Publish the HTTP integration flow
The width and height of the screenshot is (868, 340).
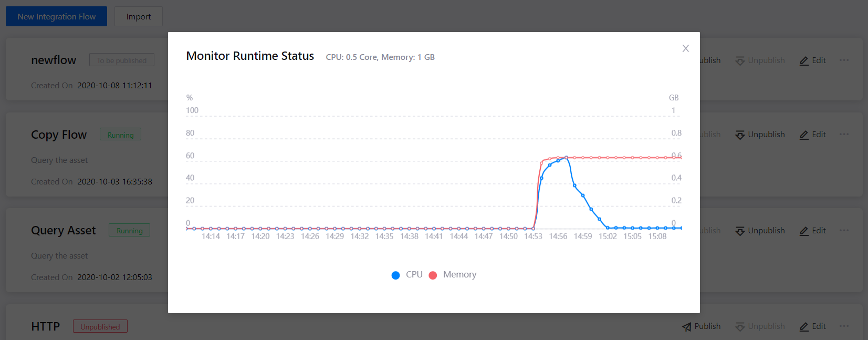coord(701,326)
